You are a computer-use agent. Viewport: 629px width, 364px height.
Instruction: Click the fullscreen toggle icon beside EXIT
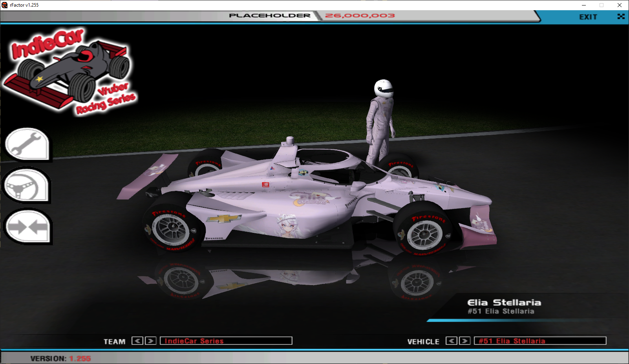point(621,16)
